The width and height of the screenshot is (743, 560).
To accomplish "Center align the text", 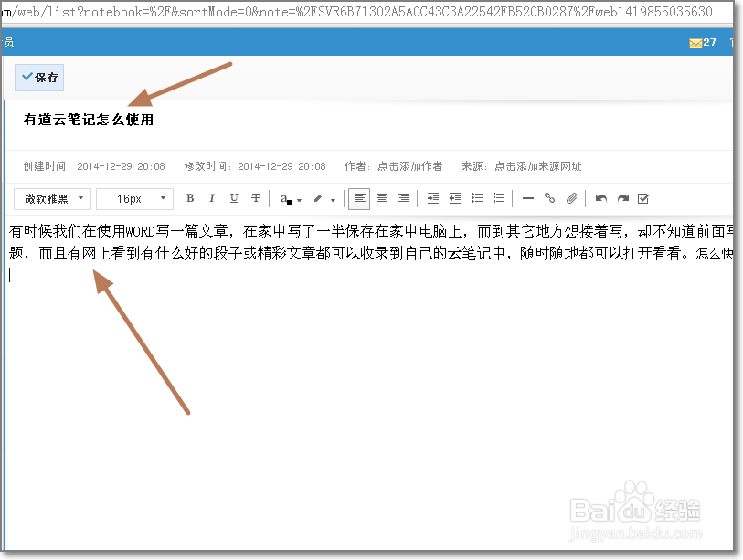I will click(382, 198).
